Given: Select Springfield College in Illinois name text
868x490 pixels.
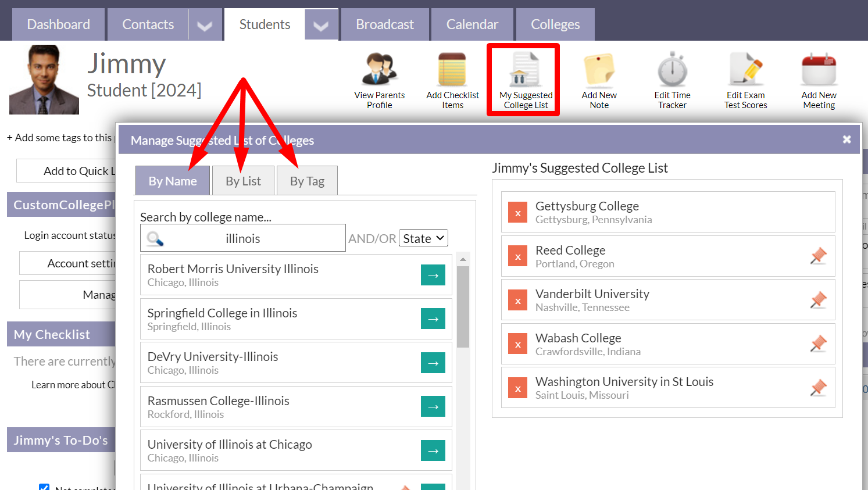Looking at the screenshot, I should [222, 313].
